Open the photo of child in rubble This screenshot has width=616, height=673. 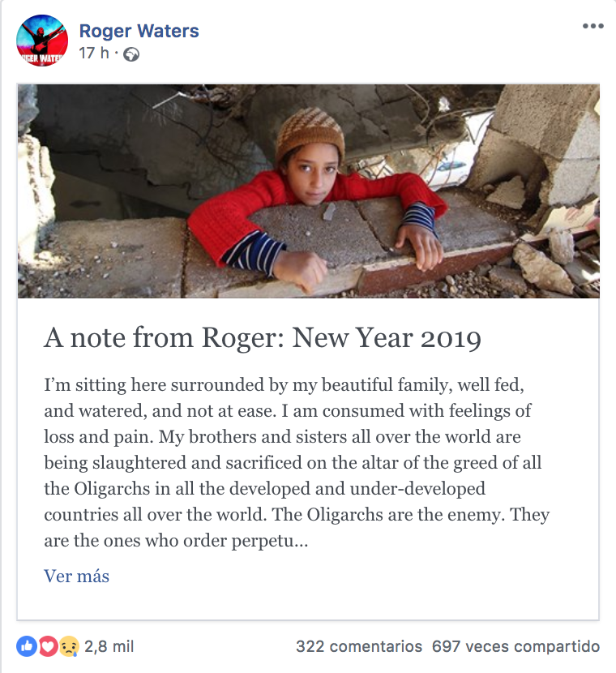coord(309,191)
